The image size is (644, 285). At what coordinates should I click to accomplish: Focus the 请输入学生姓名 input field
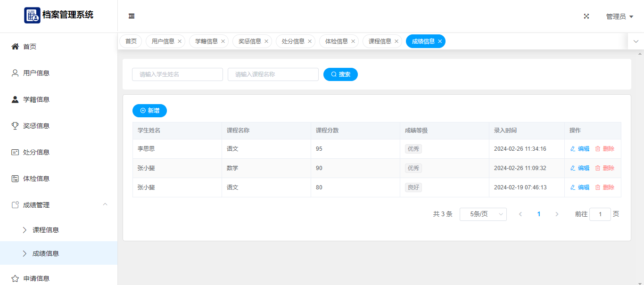pos(177,74)
